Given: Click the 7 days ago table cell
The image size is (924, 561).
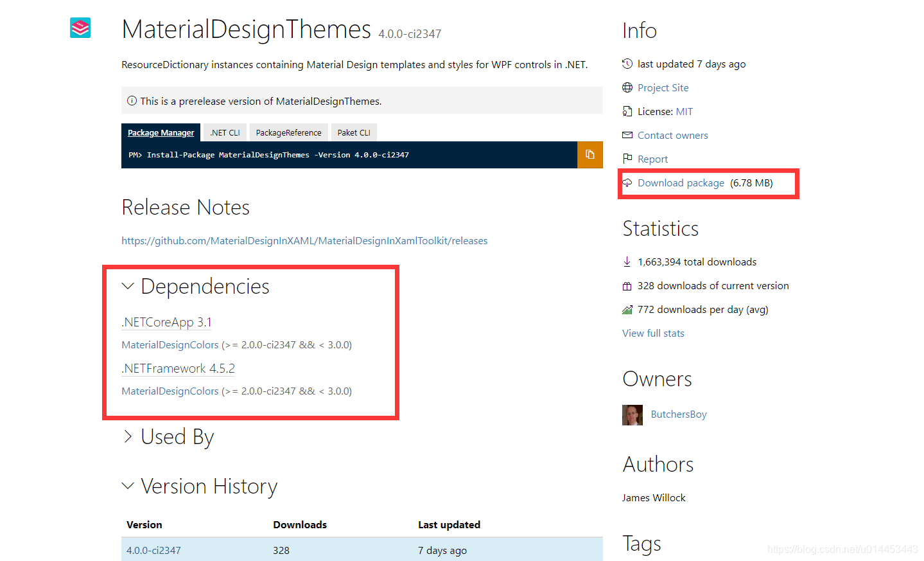Looking at the screenshot, I should coord(442,550).
